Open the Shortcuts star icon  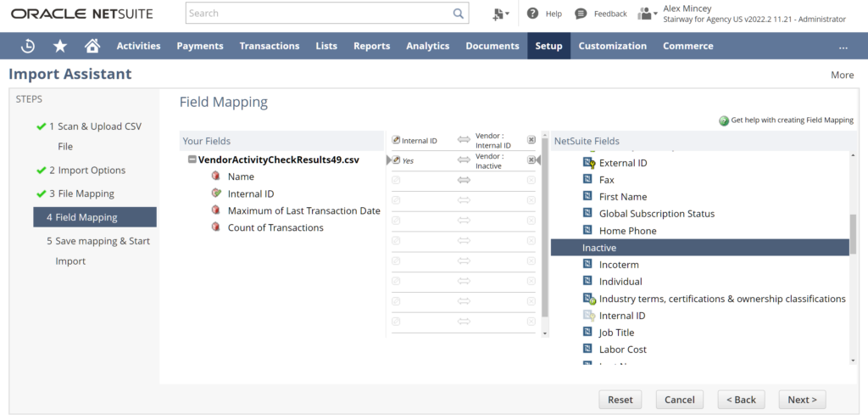pyautogui.click(x=60, y=46)
